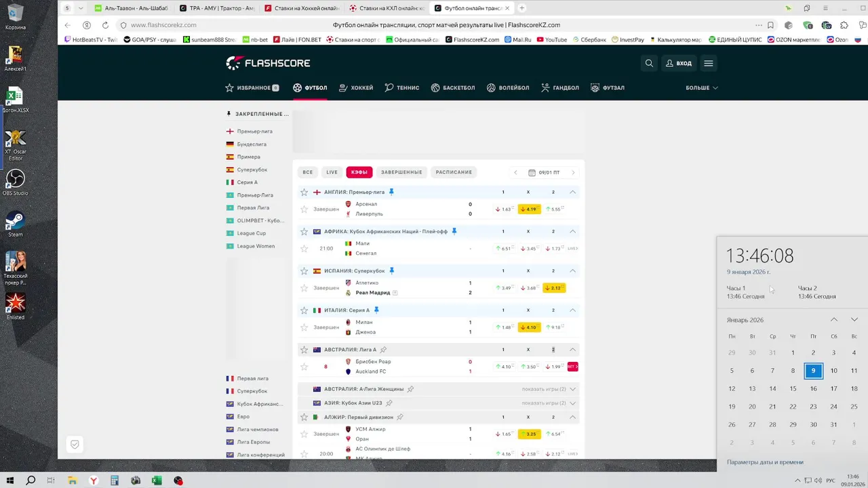Click the checkmark icon at bottom left
Viewport: 868px width, 488px height.
pos(75,445)
